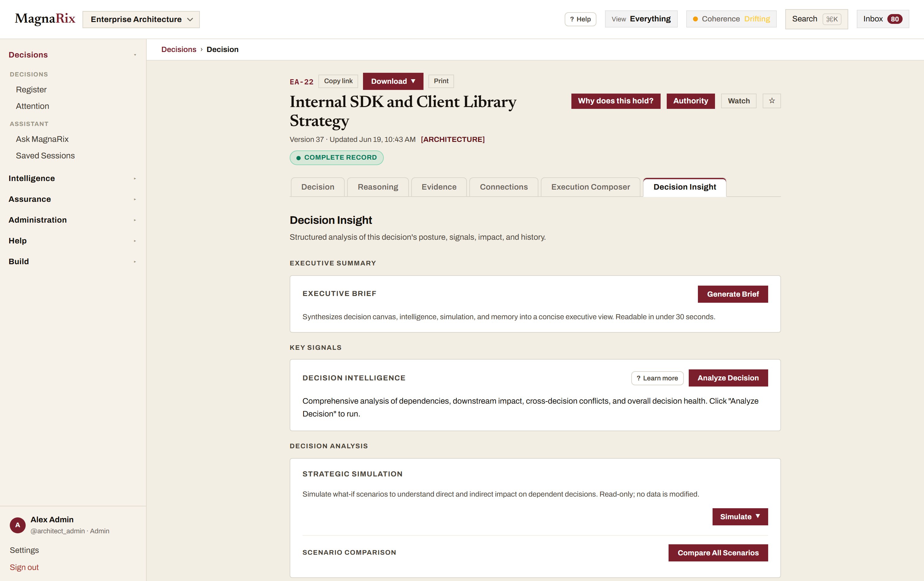Click Version 37 updated timestamp text
This screenshot has height=581, width=924.
(x=352, y=139)
